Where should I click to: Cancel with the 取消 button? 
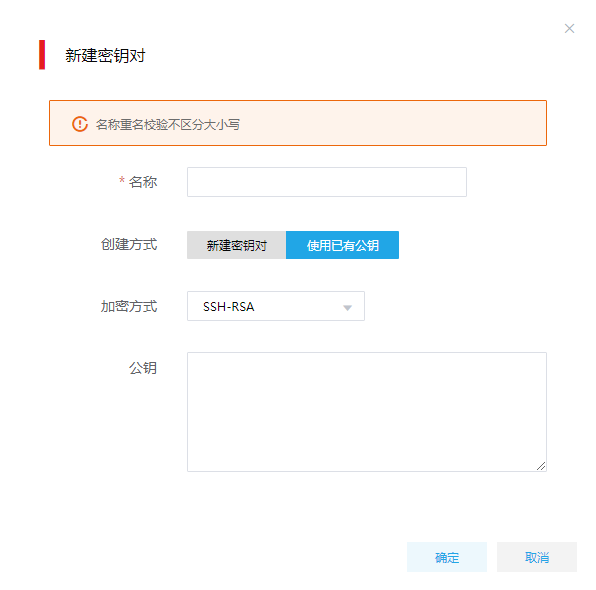[x=537, y=557]
